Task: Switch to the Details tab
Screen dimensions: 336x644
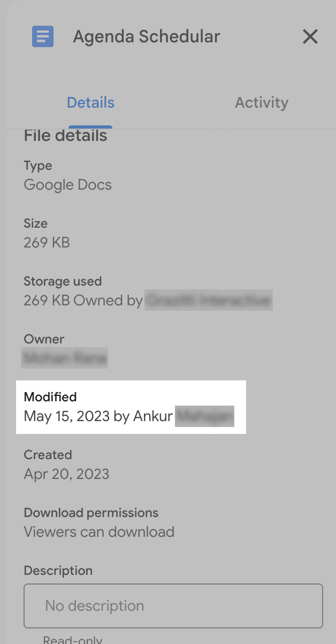Action: click(90, 103)
